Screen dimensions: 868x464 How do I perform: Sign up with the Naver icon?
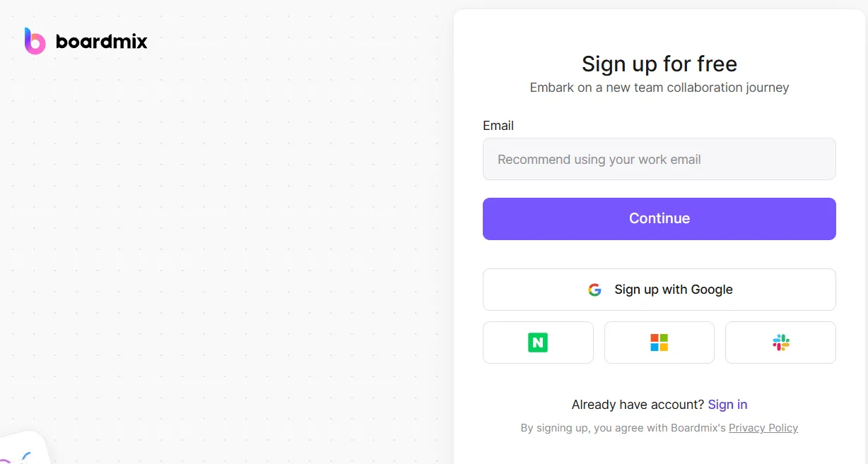coord(538,343)
